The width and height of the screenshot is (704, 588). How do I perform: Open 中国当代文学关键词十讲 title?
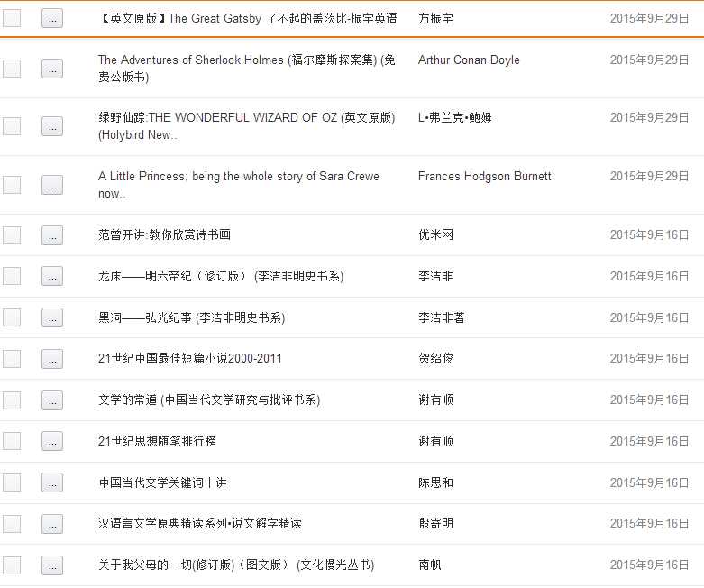pos(162,482)
